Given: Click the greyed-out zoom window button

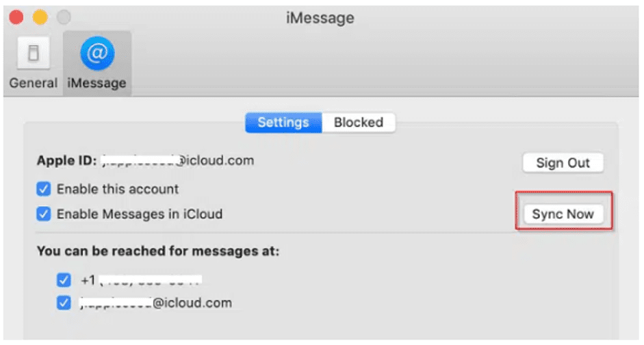Looking at the screenshot, I should (x=64, y=17).
